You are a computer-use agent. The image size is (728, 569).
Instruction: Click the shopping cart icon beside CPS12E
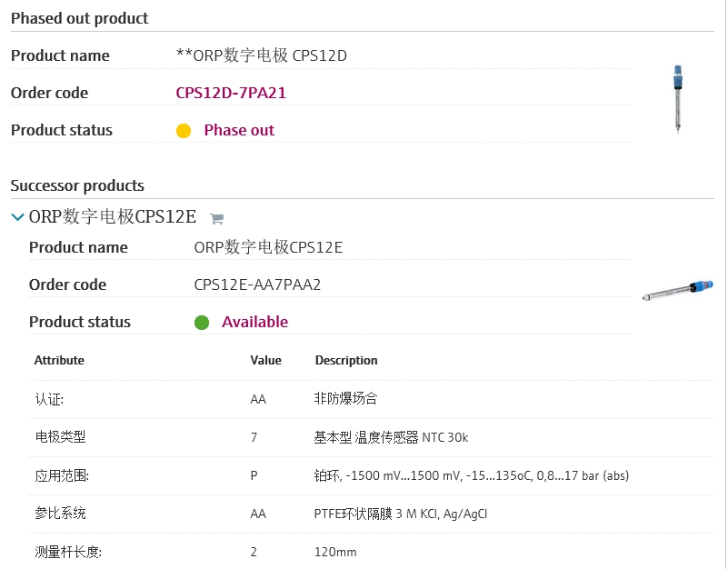[216, 218]
